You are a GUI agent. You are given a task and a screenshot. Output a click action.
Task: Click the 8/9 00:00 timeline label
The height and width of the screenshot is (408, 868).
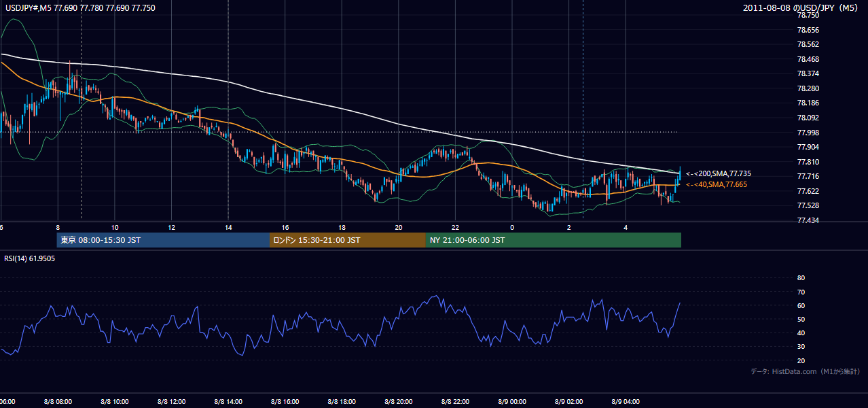point(512,401)
